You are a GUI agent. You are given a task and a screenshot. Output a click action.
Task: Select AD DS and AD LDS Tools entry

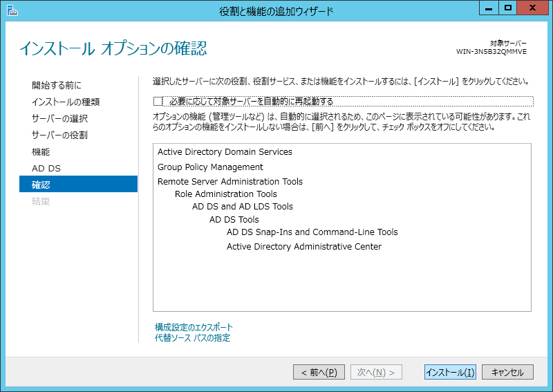click(x=243, y=207)
